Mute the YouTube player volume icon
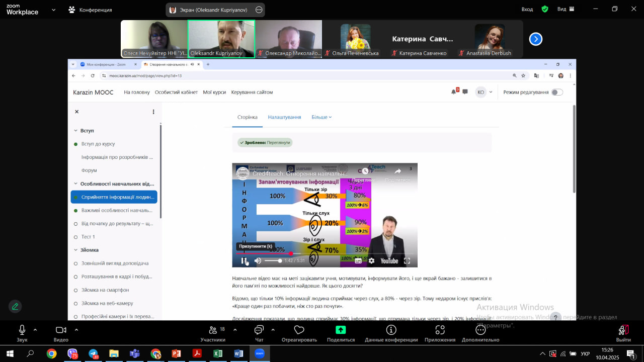The width and height of the screenshot is (644, 362). [258, 260]
